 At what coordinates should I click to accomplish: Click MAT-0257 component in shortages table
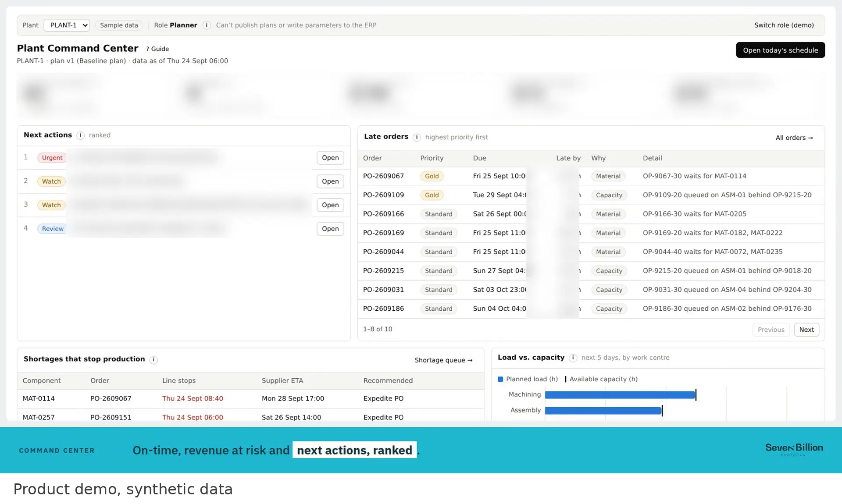tap(39, 417)
